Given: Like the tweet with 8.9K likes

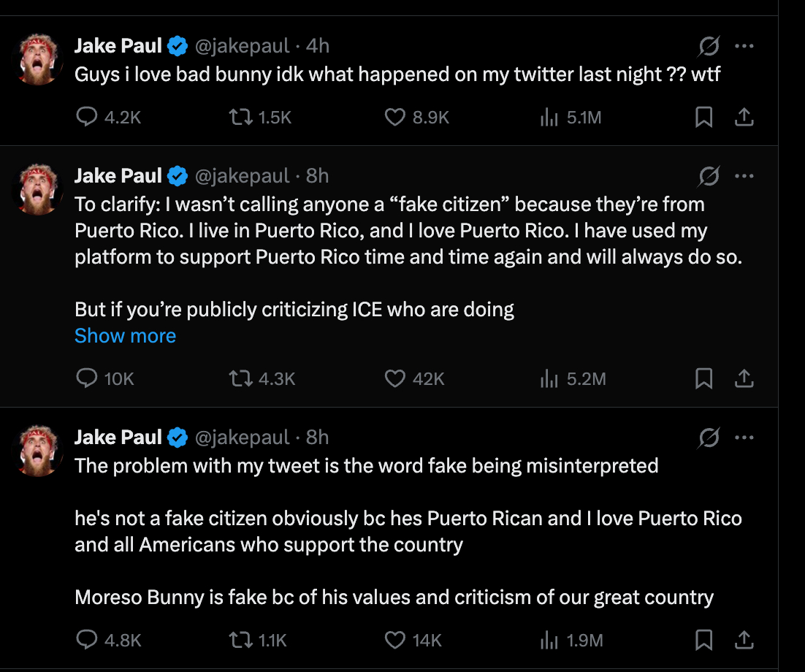Looking at the screenshot, I should point(395,117).
